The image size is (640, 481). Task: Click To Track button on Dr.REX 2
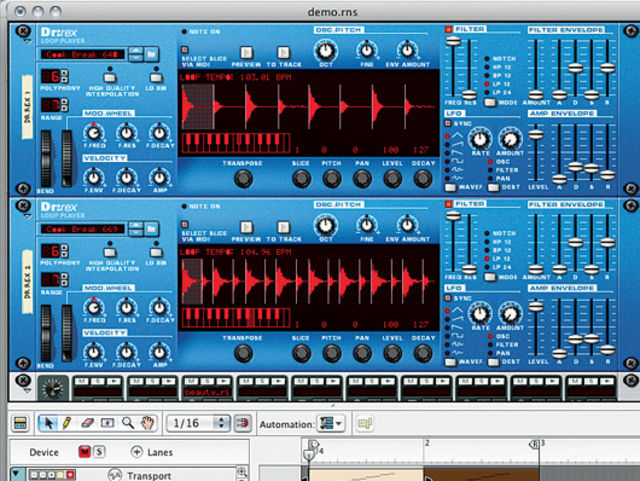[x=283, y=227]
